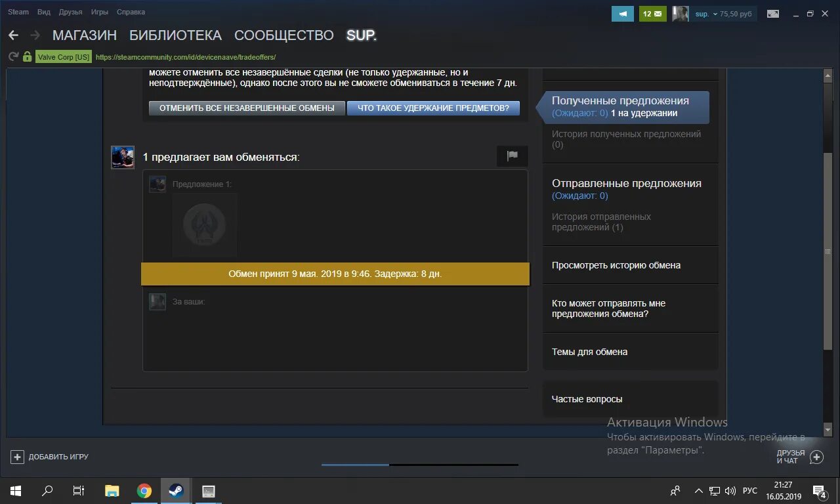
Task: Click Просмотреть историю обмена
Action: coord(616,265)
